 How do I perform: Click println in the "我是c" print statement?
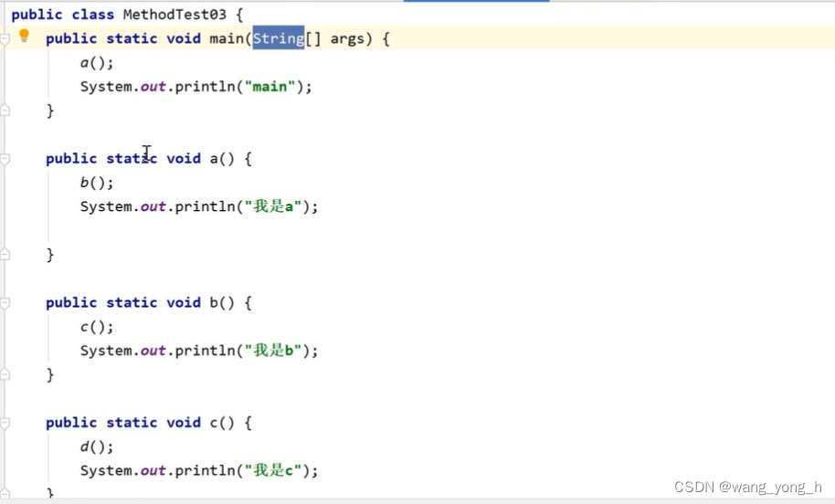205,470
